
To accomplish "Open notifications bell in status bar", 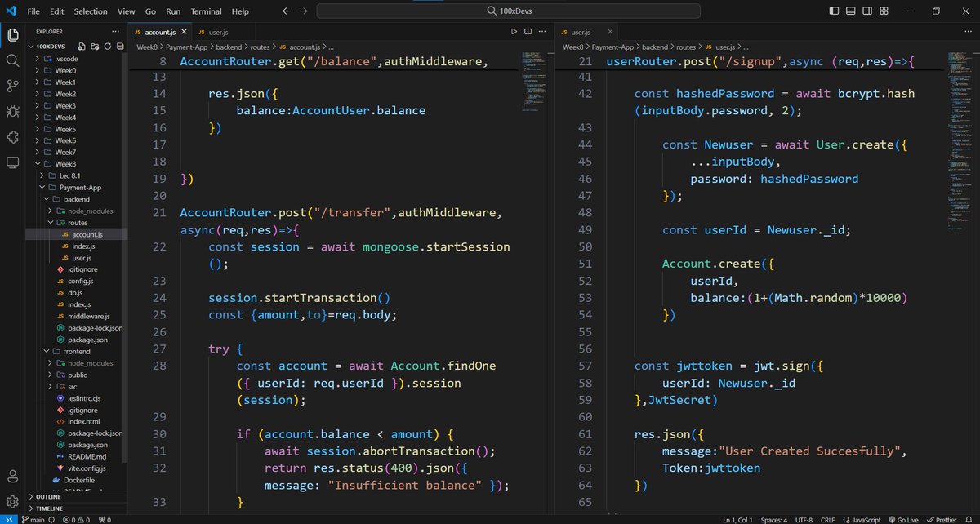I will pyautogui.click(x=969, y=519).
